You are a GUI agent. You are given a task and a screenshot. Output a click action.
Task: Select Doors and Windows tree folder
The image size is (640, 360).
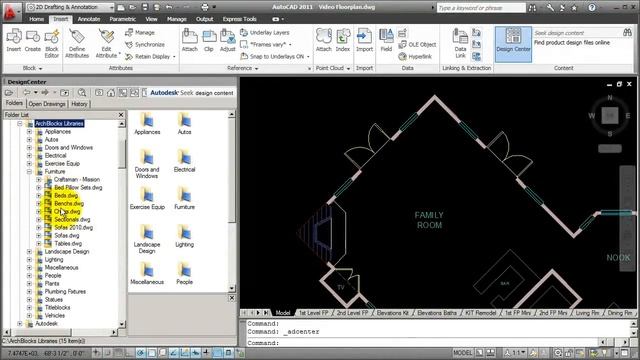tap(69, 147)
